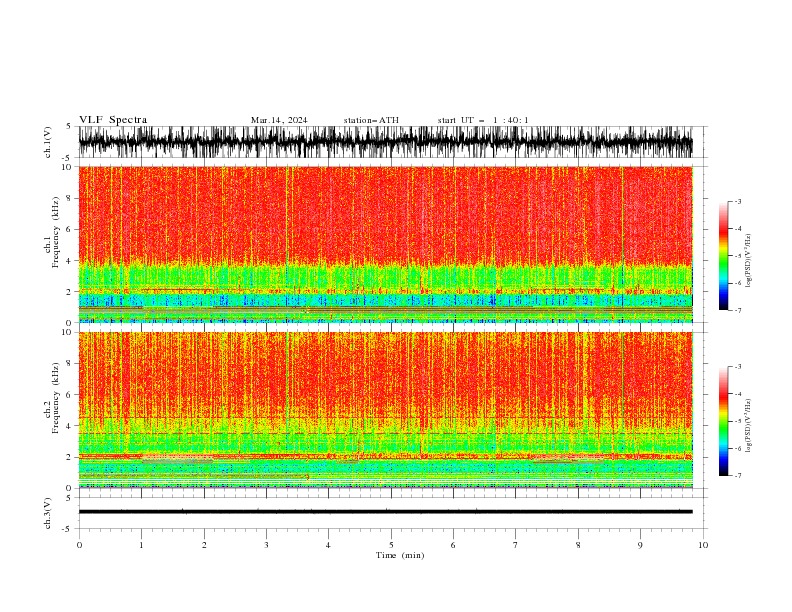Click time axis tick label '10'
The width and height of the screenshot is (792, 612).
coord(703,545)
